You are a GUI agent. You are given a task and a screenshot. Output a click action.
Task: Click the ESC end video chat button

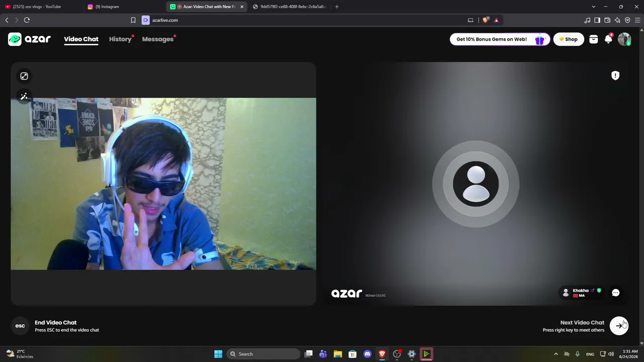click(x=20, y=326)
